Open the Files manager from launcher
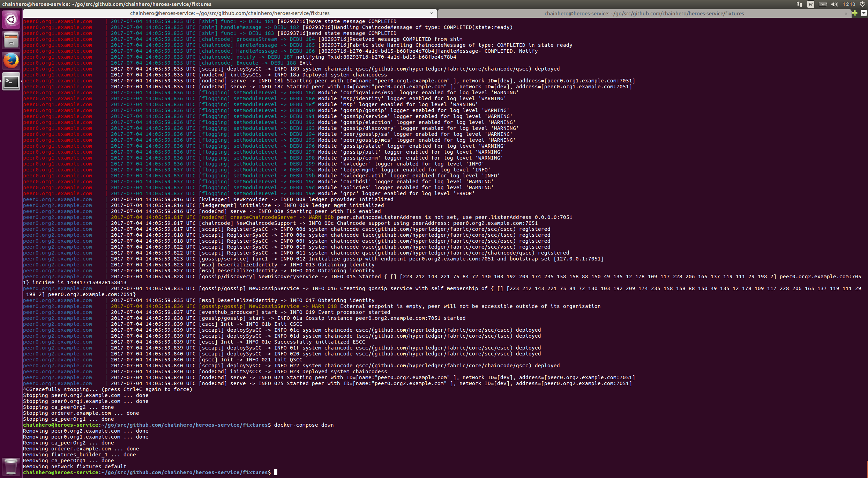 click(11, 40)
